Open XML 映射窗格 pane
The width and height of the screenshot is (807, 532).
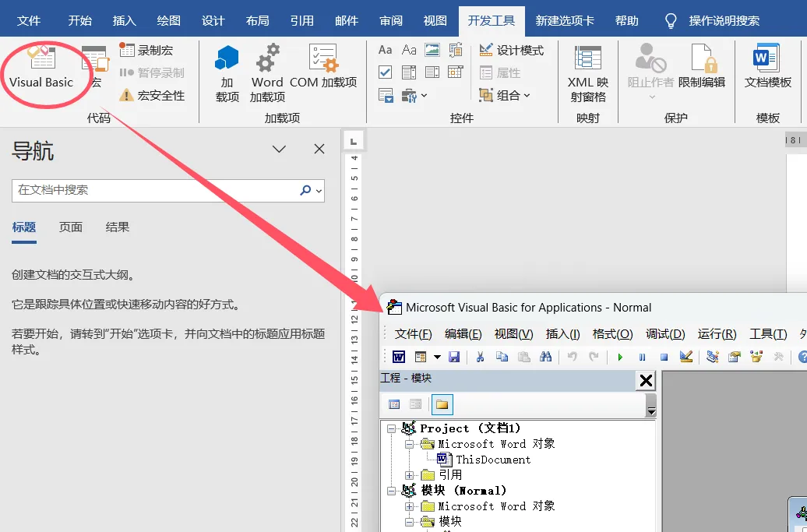[x=588, y=73]
